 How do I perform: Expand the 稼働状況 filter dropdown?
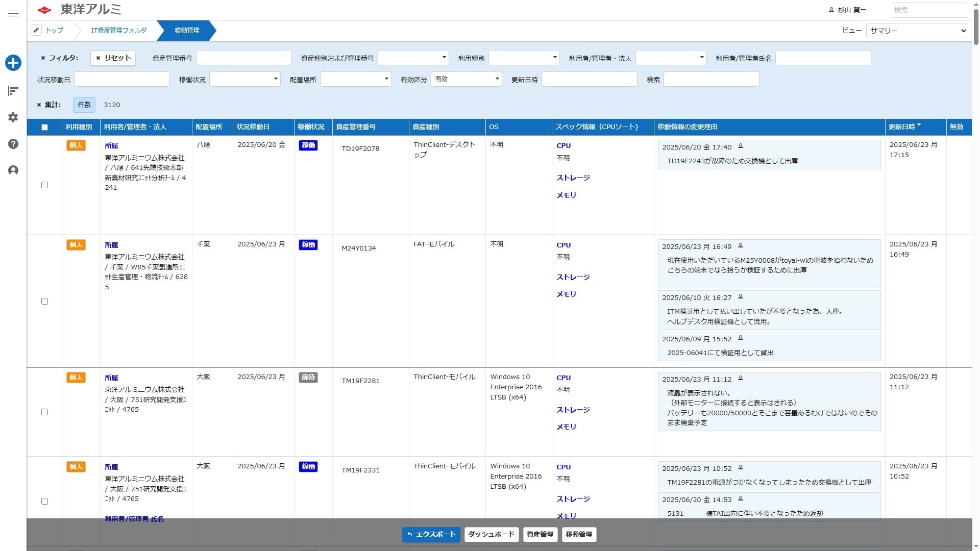click(244, 79)
